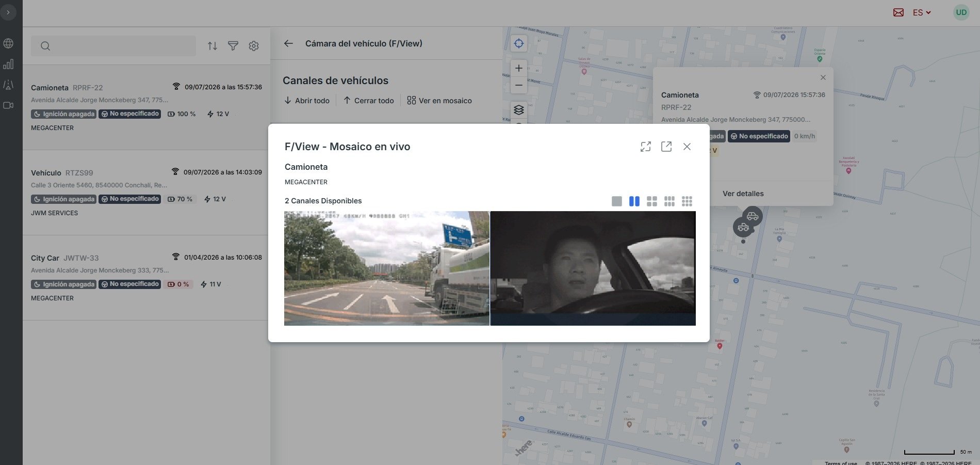Expand the mosaic dialog to fullscreen
The image size is (980, 465).
[x=646, y=147]
